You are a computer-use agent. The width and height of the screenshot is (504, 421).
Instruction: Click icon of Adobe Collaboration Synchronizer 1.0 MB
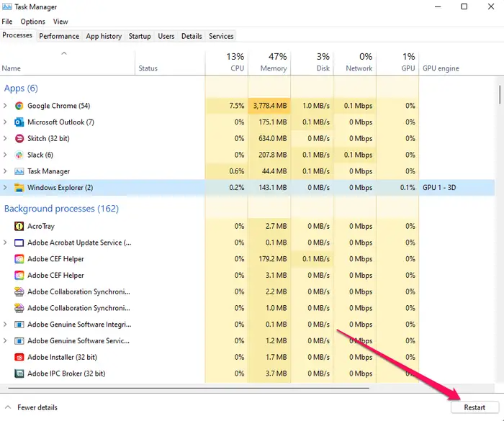(x=19, y=308)
